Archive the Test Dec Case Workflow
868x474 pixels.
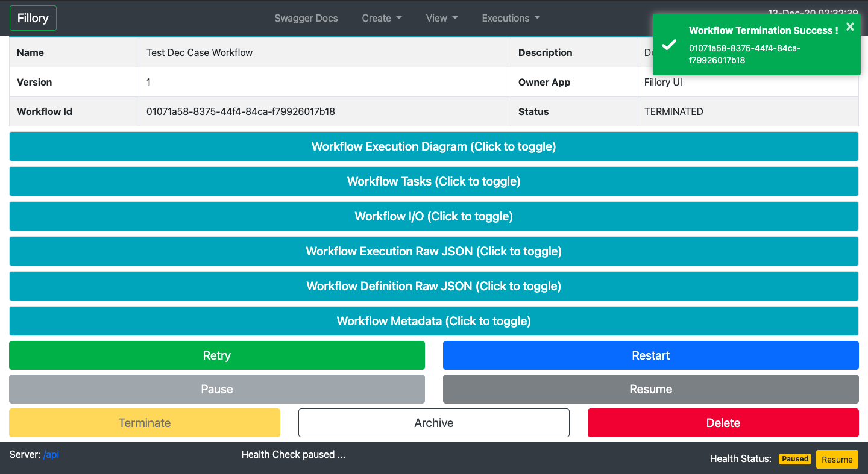[433, 423]
